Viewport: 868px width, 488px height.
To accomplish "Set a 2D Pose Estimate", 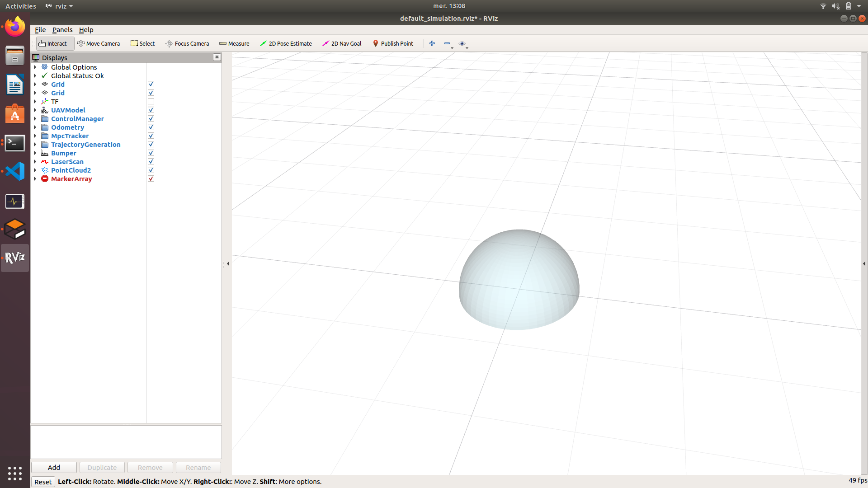I will tap(286, 43).
